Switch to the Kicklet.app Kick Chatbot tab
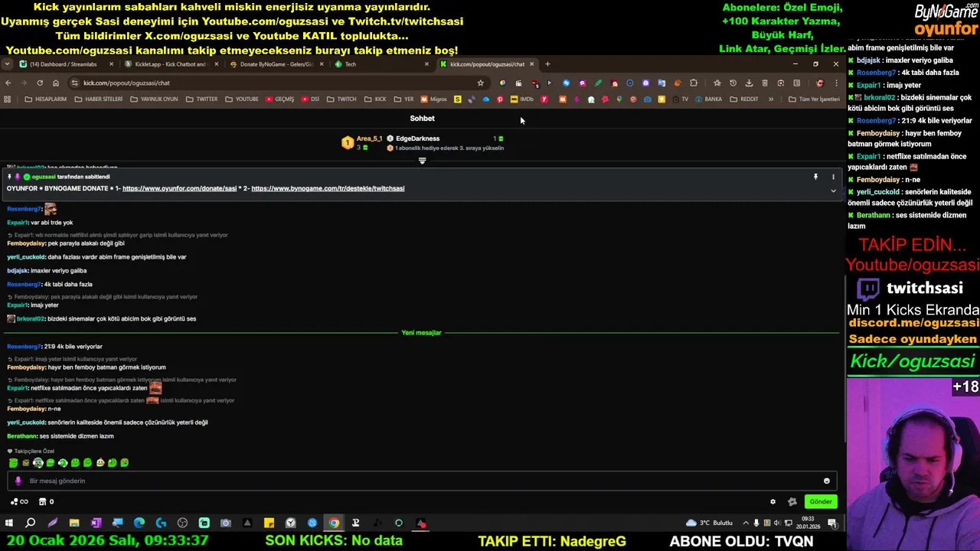The height and width of the screenshot is (551, 980). tap(170, 64)
